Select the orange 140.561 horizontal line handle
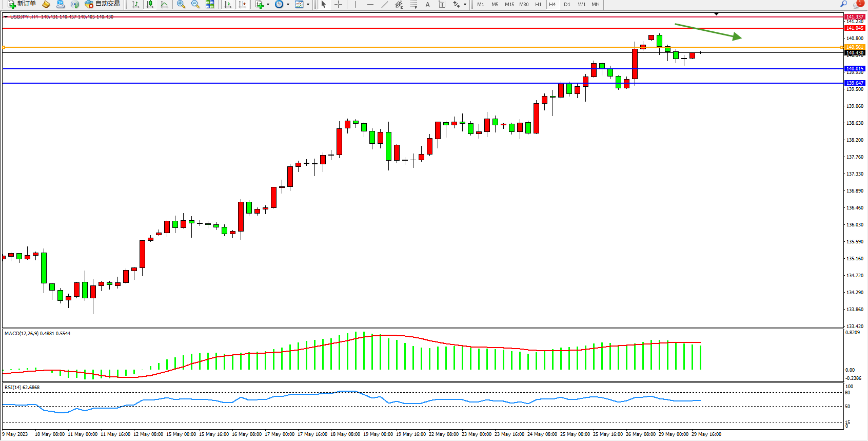Screen dimensions: 868x441 tap(4, 47)
